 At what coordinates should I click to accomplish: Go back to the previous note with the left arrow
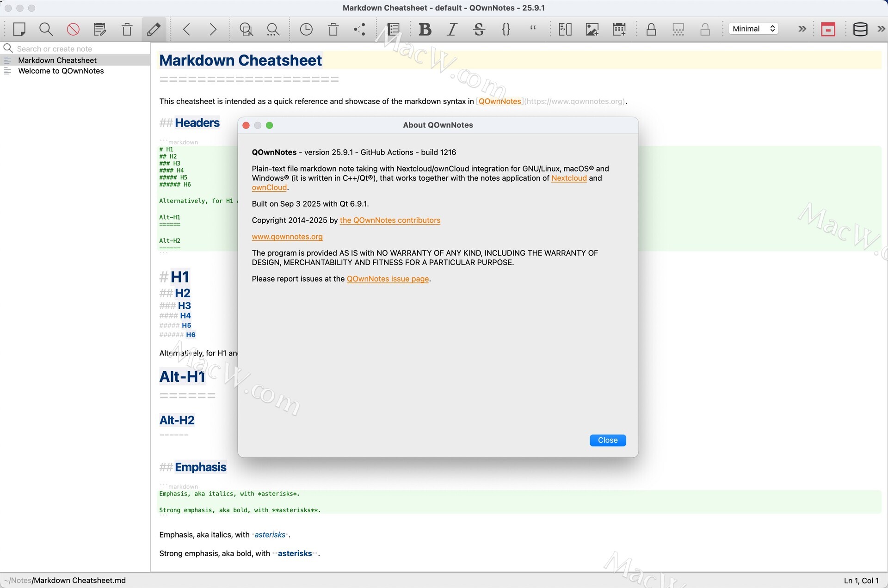tap(186, 29)
